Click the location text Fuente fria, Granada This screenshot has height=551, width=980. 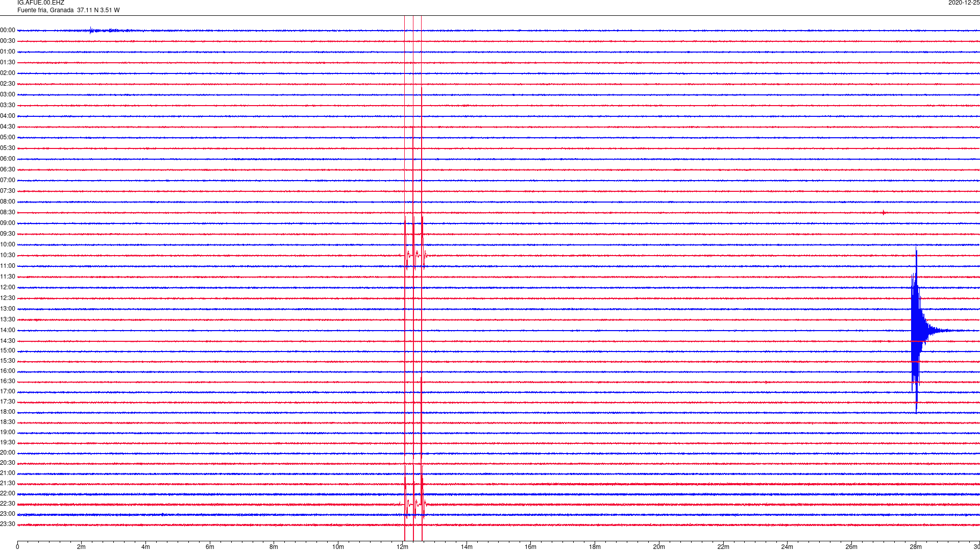click(45, 10)
